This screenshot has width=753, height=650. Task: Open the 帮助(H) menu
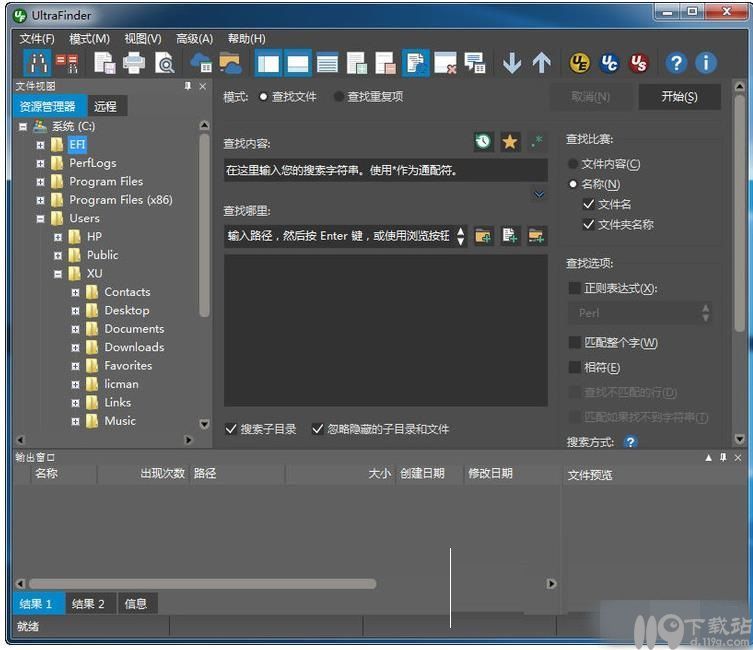pos(246,38)
